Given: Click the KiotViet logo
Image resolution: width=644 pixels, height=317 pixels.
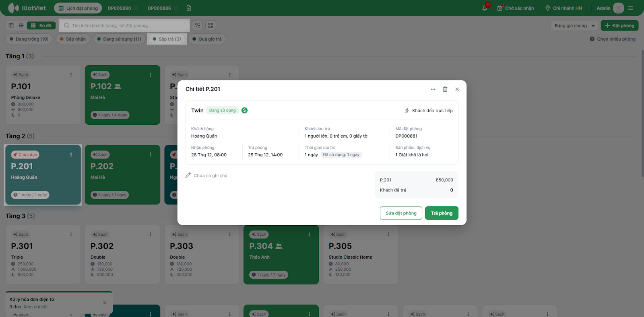Looking at the screenshot, I should 27,8.
